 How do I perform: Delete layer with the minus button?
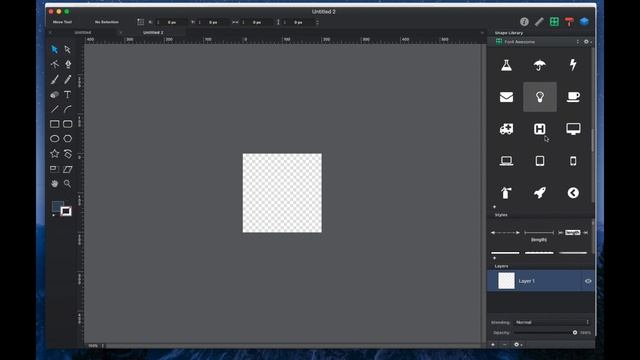[504, 344]
